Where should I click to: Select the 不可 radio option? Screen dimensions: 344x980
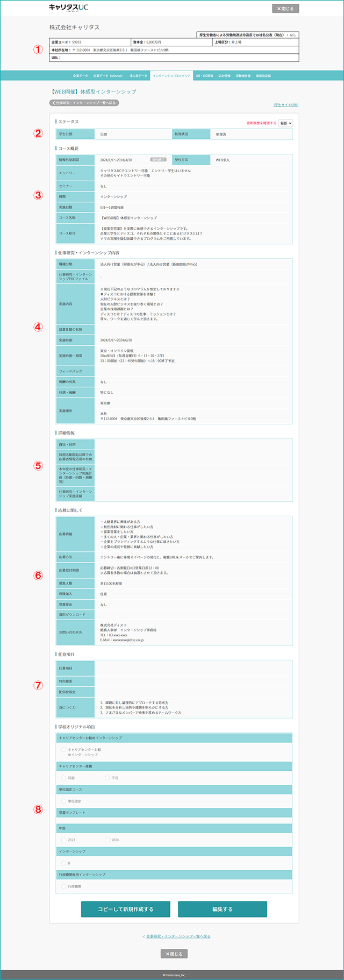pyautogui.click(x=107, y=778)
